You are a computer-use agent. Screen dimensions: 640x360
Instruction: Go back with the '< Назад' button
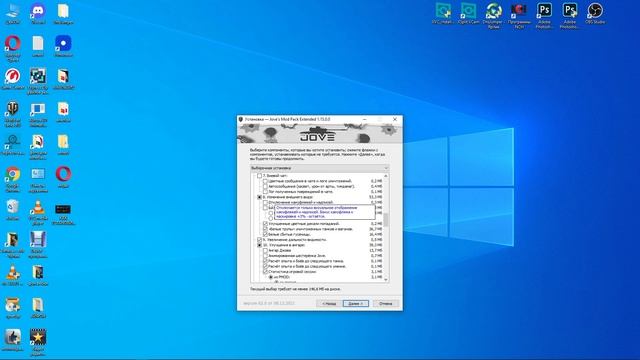click(329, 304)
